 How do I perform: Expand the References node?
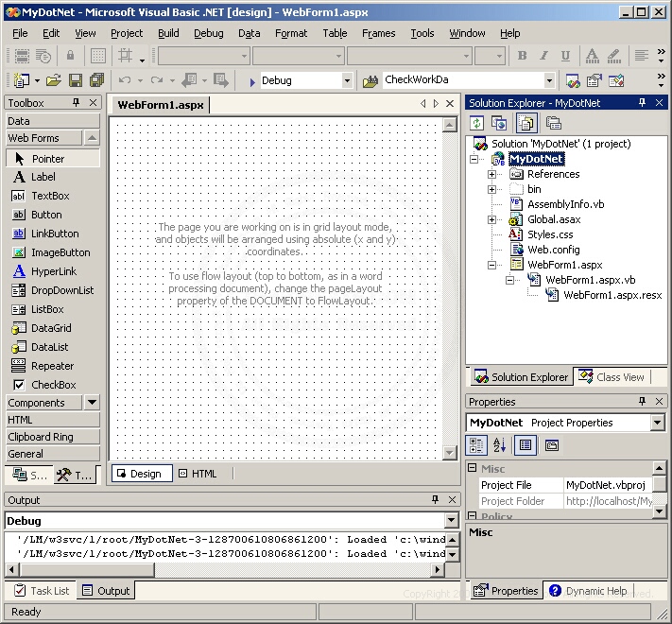point(491,174)
